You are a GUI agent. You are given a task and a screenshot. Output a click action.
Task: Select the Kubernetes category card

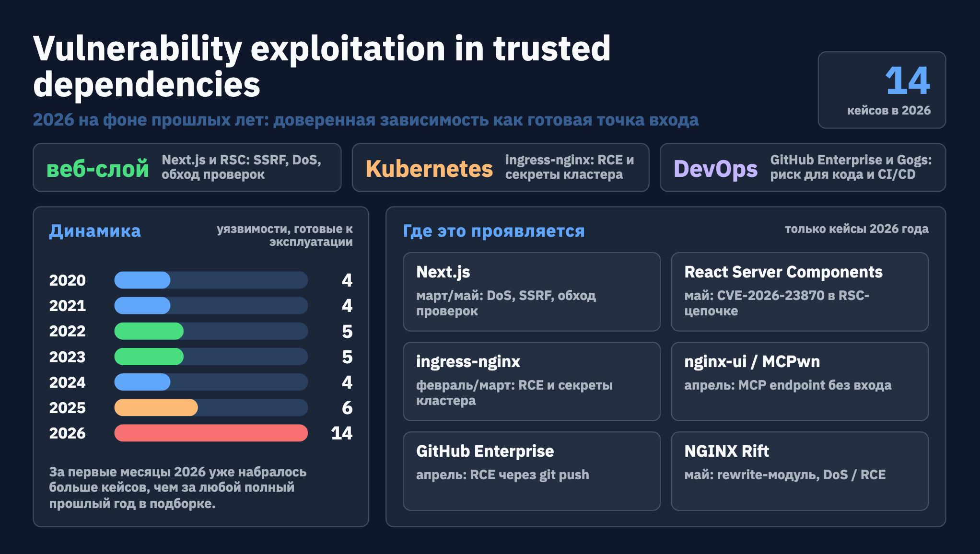coord(501,167)
